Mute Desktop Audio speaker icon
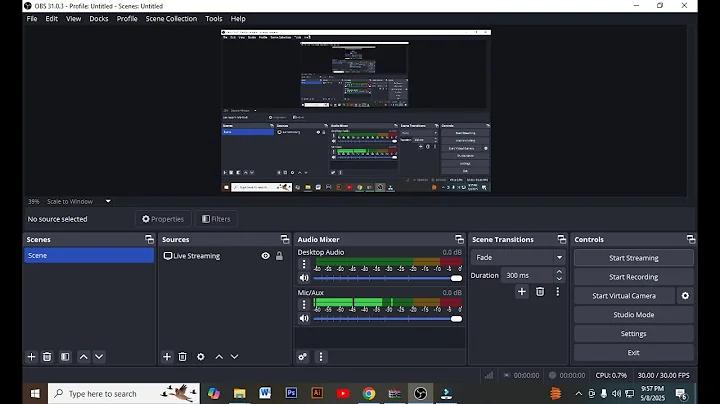 point(304,278)
